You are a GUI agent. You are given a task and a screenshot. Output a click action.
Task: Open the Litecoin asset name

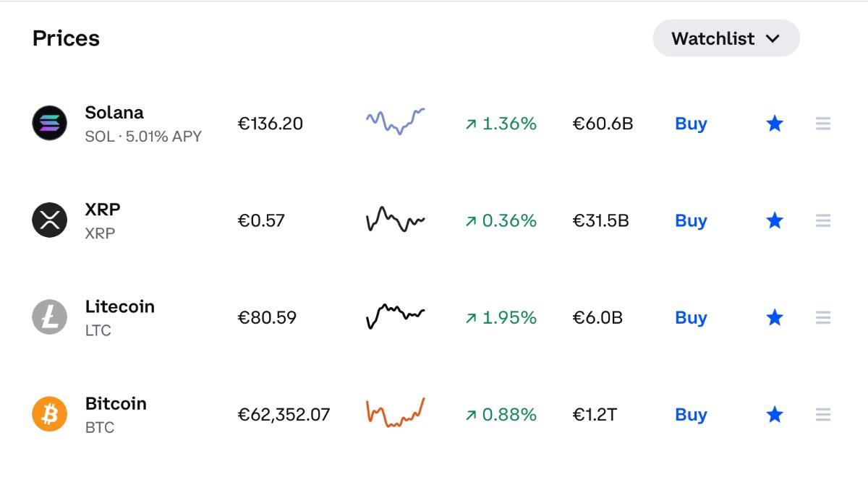click(x=119, y=306)
